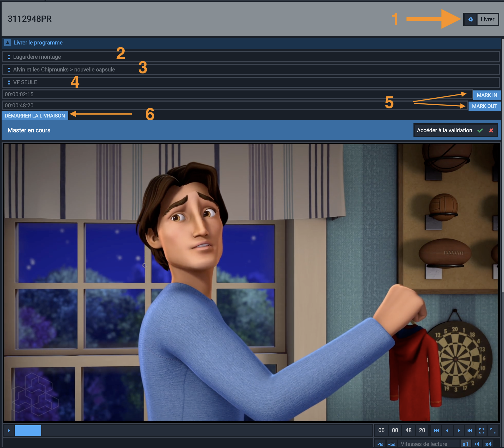Approve with the green checkmark icon
Viewport: 504px width, 448px height.
coord(480,130)
